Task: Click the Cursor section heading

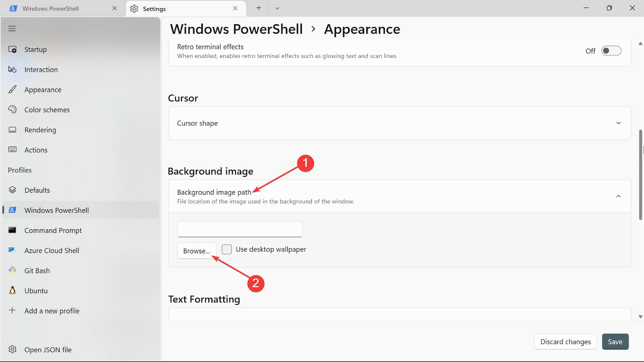Action: (x=183, y=98)
